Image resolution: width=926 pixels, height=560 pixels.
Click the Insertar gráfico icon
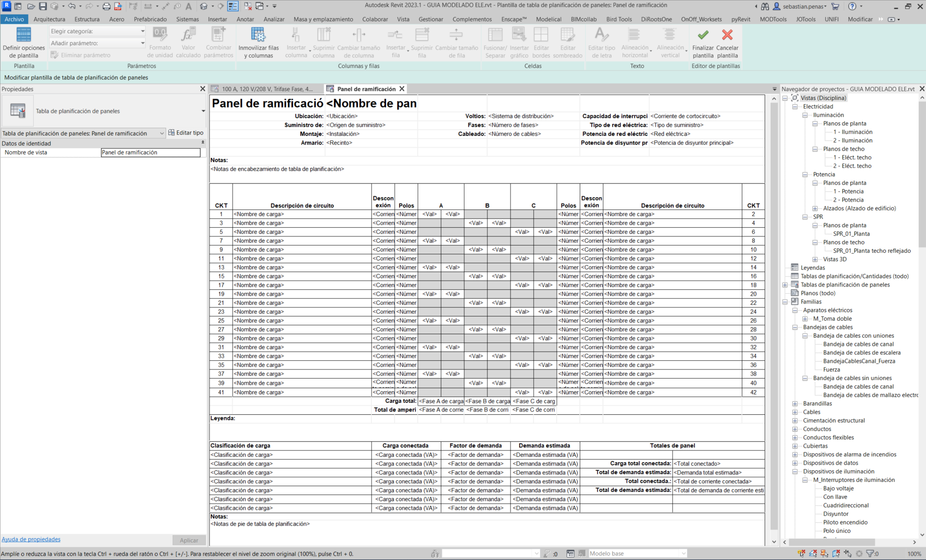point(519,34)
